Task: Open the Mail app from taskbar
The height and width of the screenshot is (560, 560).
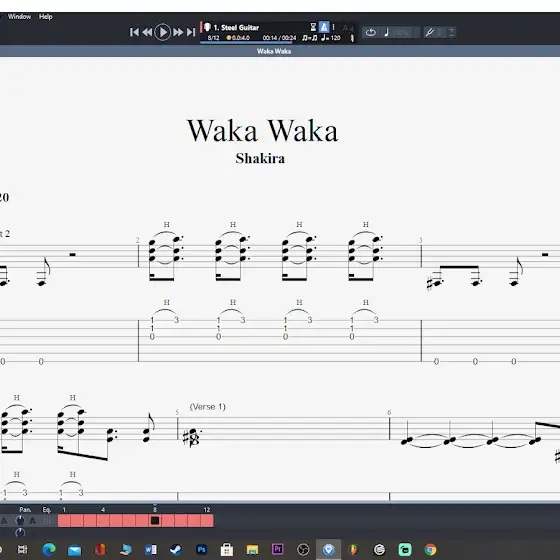Action: (x=74, y=550)
